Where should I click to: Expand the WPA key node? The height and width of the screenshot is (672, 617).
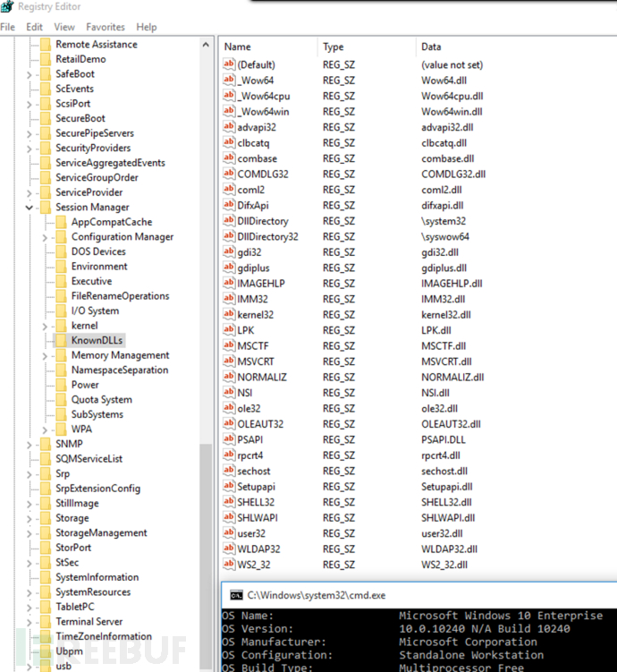45,430
